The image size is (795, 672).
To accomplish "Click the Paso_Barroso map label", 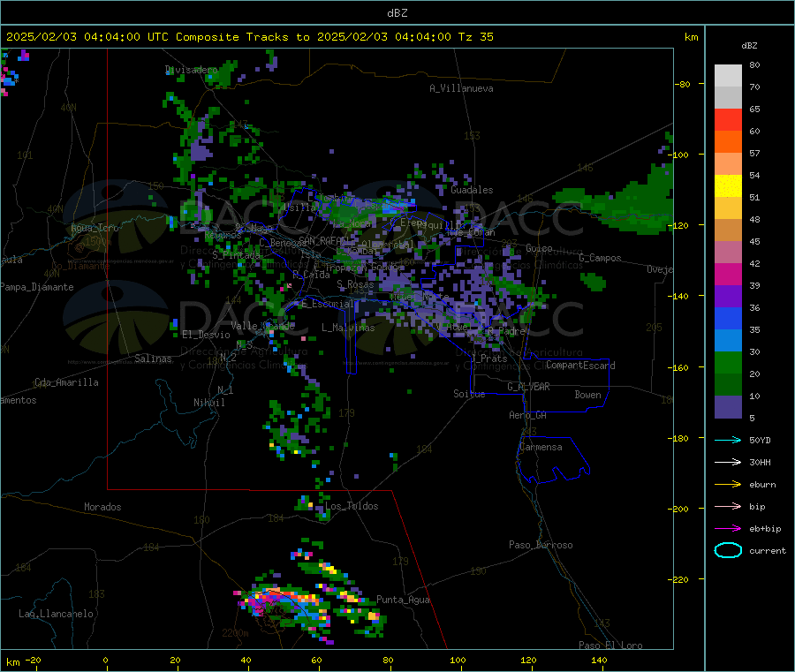I will point(541,545).
